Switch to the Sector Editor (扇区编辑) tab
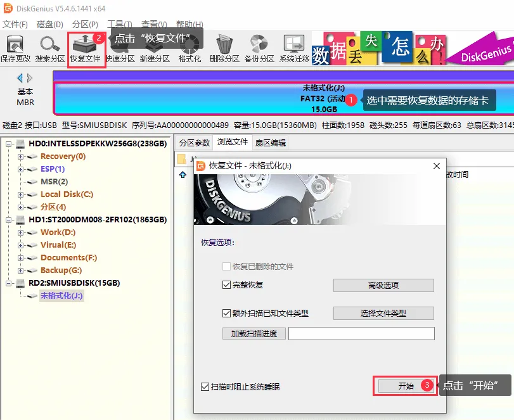514x420 pixels. pyautogui.click(x=271, y=143)
